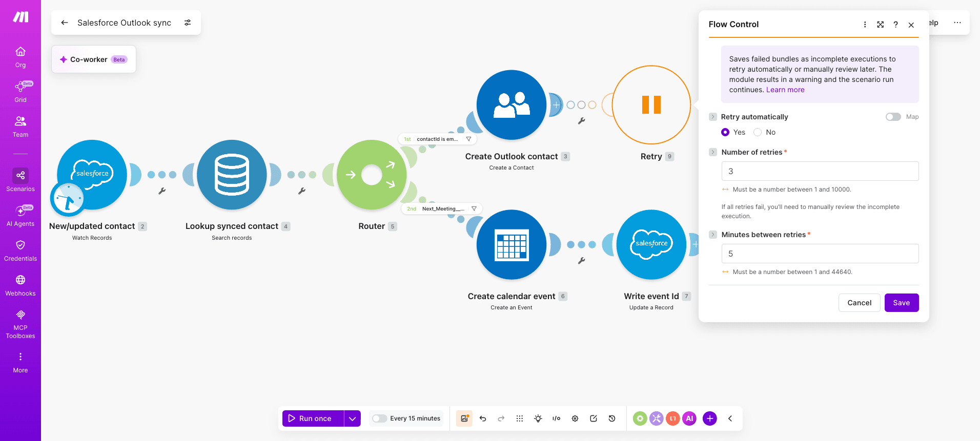Screen dimensions: 980x441
Task: Open previous versions history icon
Action: point(612,418)
